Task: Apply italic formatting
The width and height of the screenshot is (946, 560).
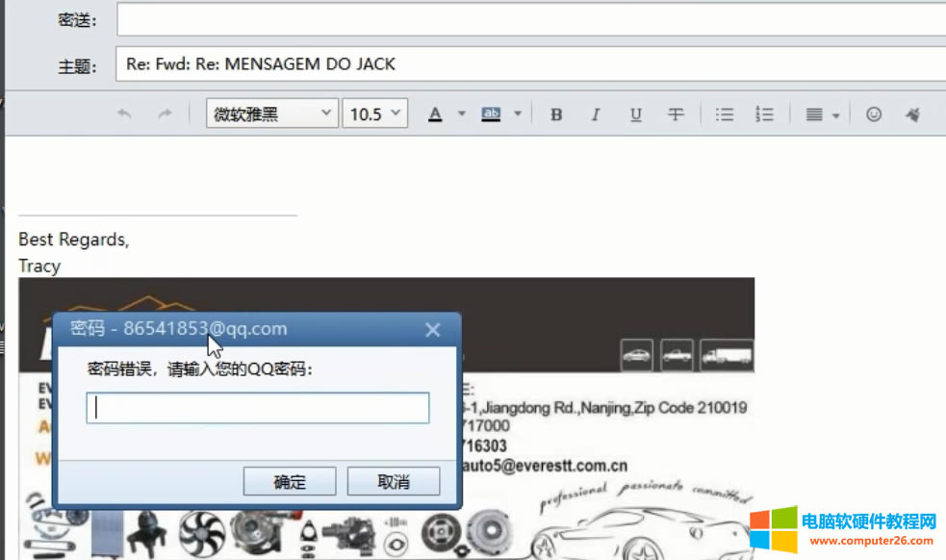Action: [x=596, y=115]
